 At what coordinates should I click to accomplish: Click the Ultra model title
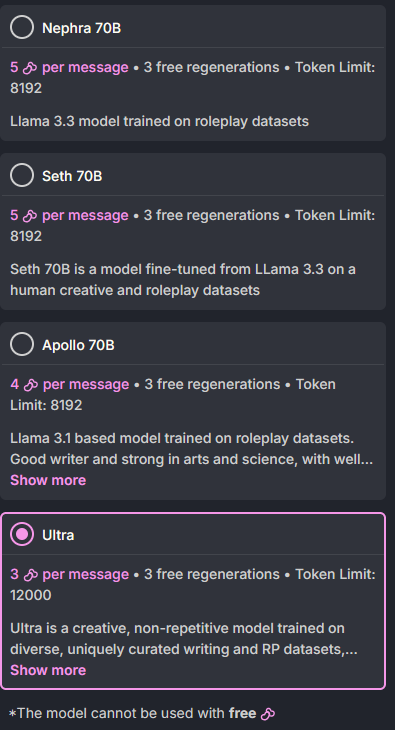58,535
